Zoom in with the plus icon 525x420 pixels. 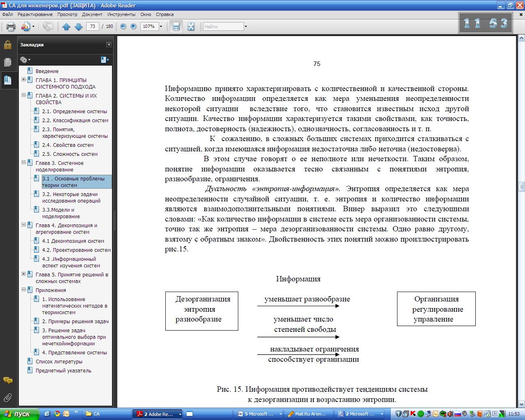click(133, 26)
